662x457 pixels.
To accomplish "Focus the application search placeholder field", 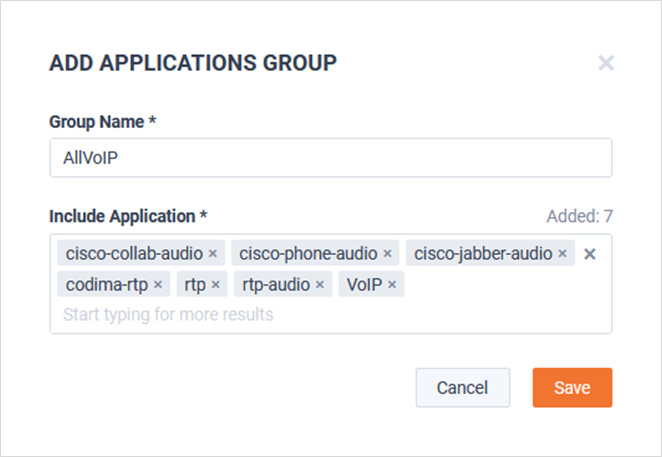I will pyautogui.click(x=168, y=315).
